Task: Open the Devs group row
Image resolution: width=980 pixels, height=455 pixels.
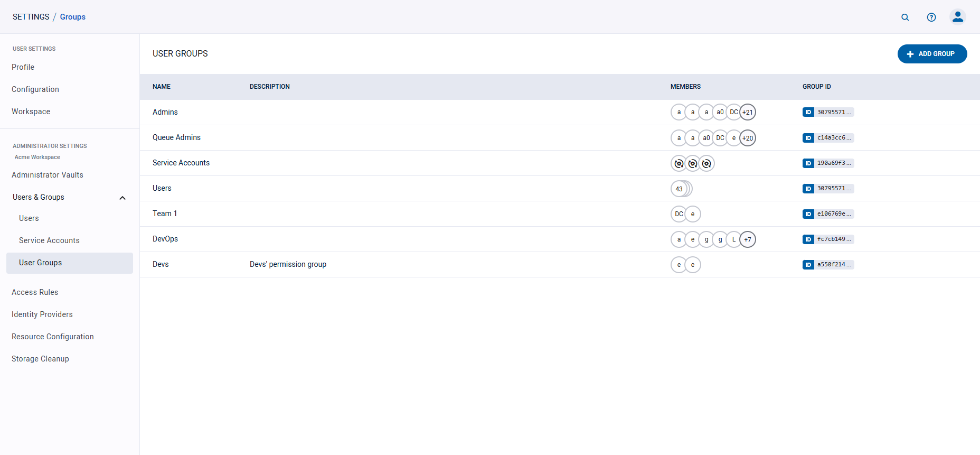Action: 161,264
